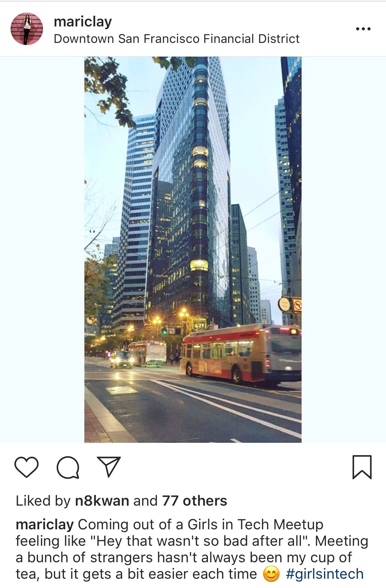Save post with the bookmark icon
The image size is (386, 588).
coord(362,467)
